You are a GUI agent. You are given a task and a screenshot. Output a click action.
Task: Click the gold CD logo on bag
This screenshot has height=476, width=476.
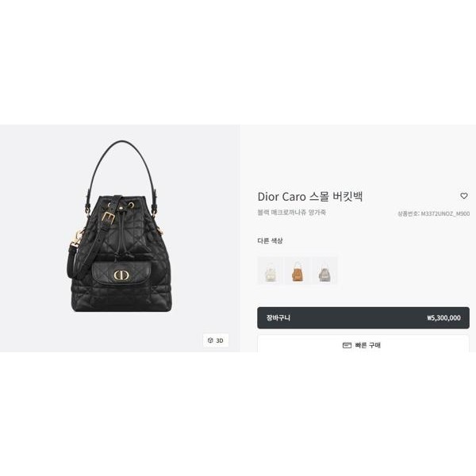click(121, 275)
